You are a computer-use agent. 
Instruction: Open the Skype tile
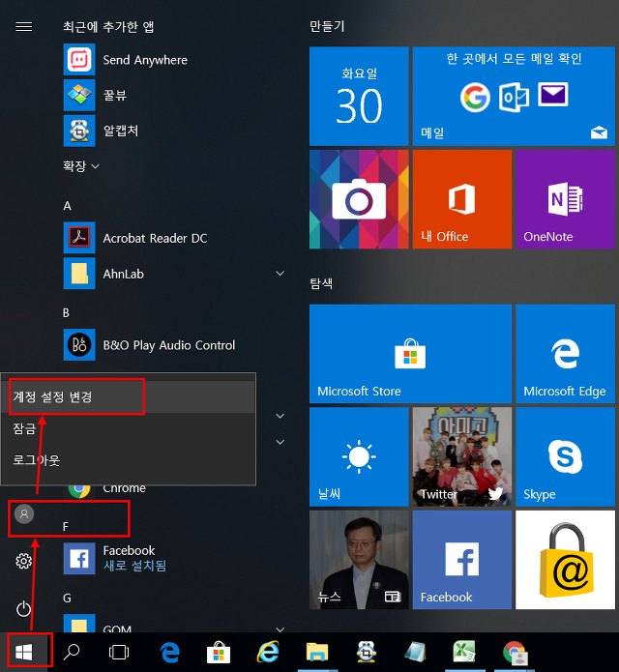(x=565, y=456)
